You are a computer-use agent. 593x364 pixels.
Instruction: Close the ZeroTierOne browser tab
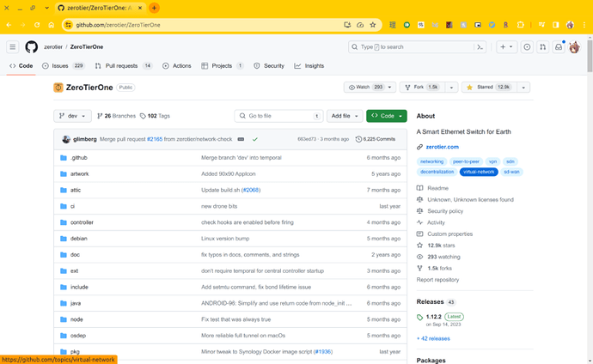click(x=140, y=8)
